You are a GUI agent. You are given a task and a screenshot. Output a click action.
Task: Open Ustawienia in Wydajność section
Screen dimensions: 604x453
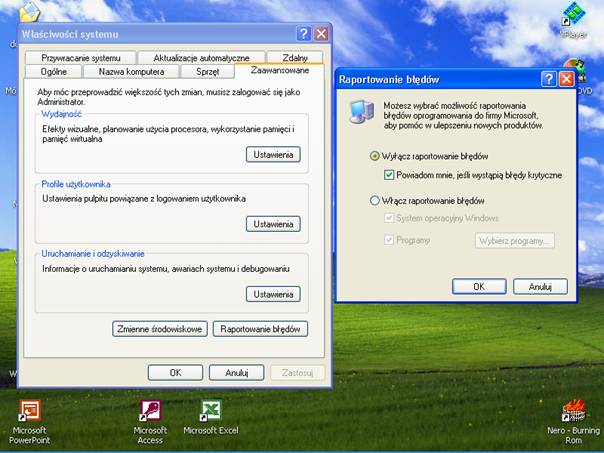coord(273,154)
